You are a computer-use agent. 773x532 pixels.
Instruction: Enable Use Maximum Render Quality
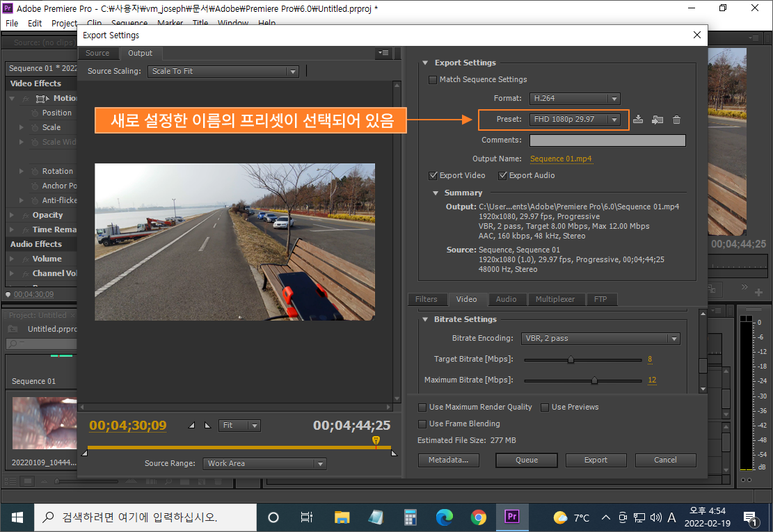422,407
